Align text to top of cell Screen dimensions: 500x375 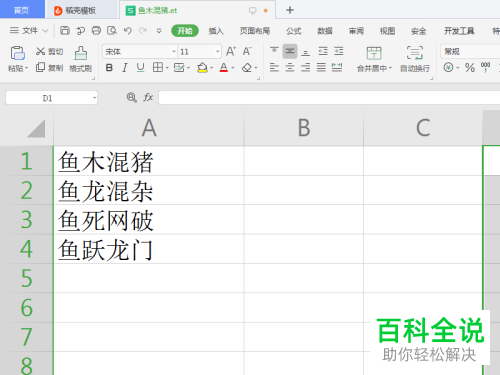(274, 51)
